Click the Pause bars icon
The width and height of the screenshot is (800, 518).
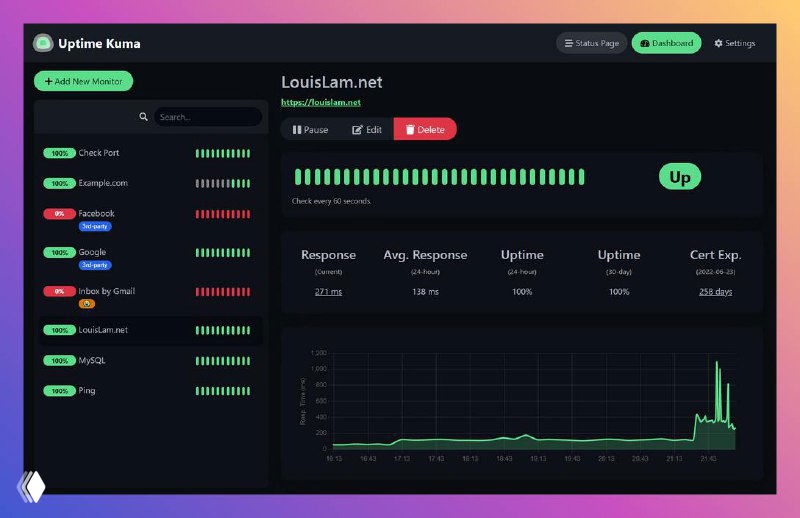coord(297,130)
